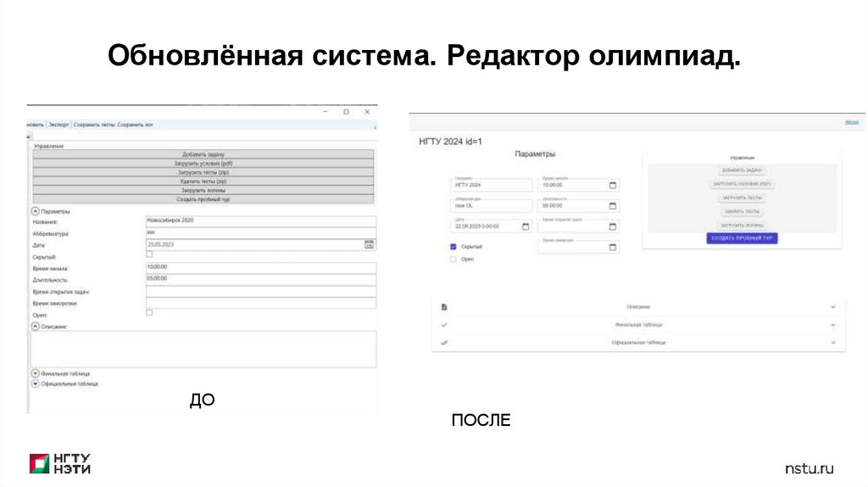Click the blue СОЗДАТЬ ПРОБНЫЙ ТУР button
Screen dimensions: 868x487
click(742, 238)
